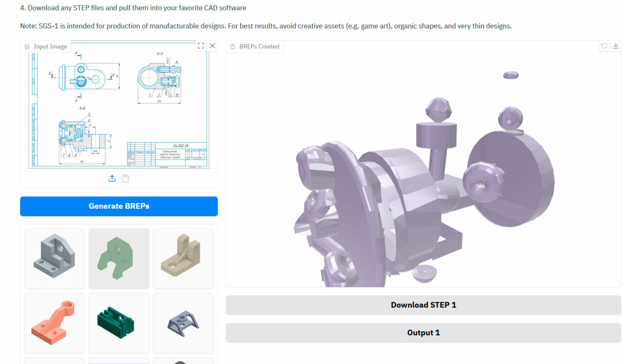Click the image icon beside Input Image label
The width and height of the screenshot is (622, 364).
click(x=27, y=47)
